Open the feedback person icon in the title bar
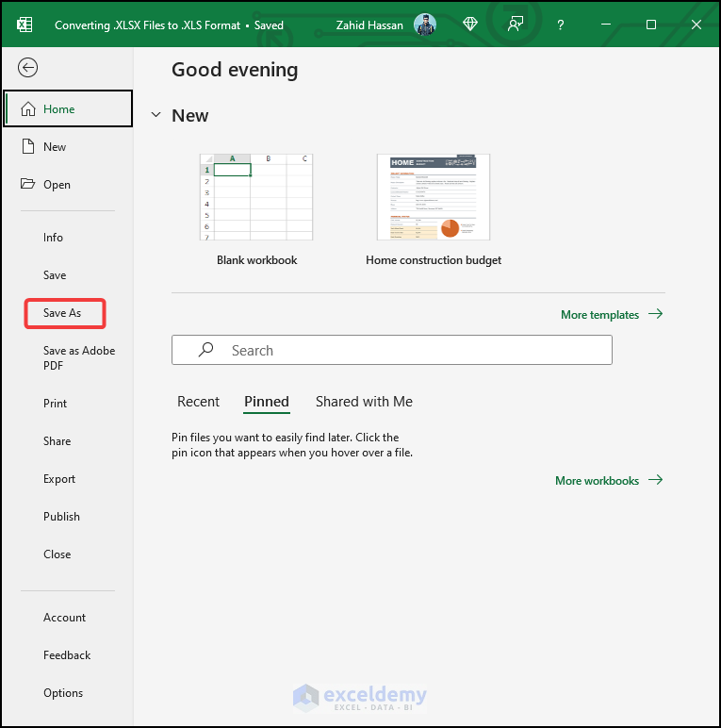This screenshot has height=728, width=721. coord(515,25)
